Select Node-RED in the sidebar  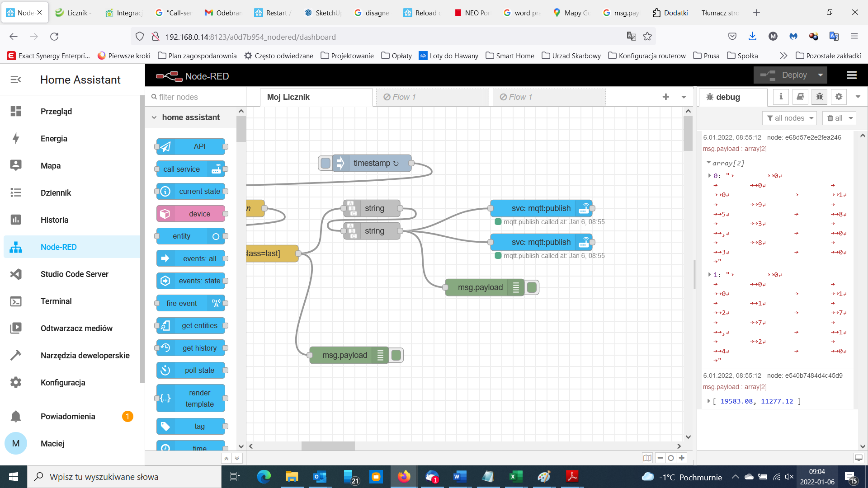tap(72, 247)
